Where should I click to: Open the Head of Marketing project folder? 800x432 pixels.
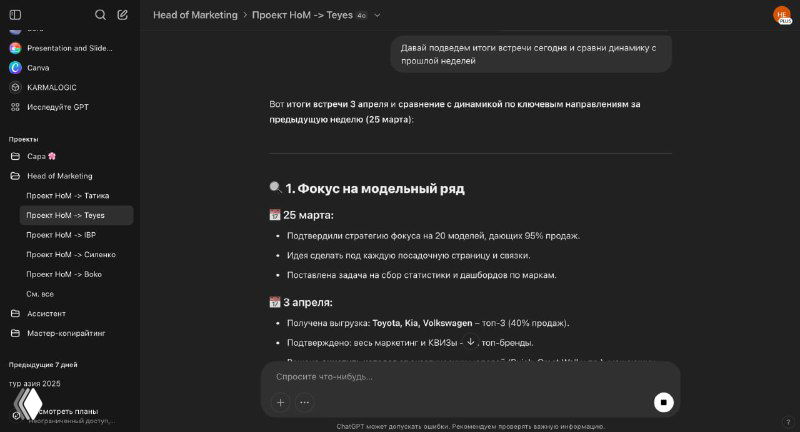(x=60, y=176)
